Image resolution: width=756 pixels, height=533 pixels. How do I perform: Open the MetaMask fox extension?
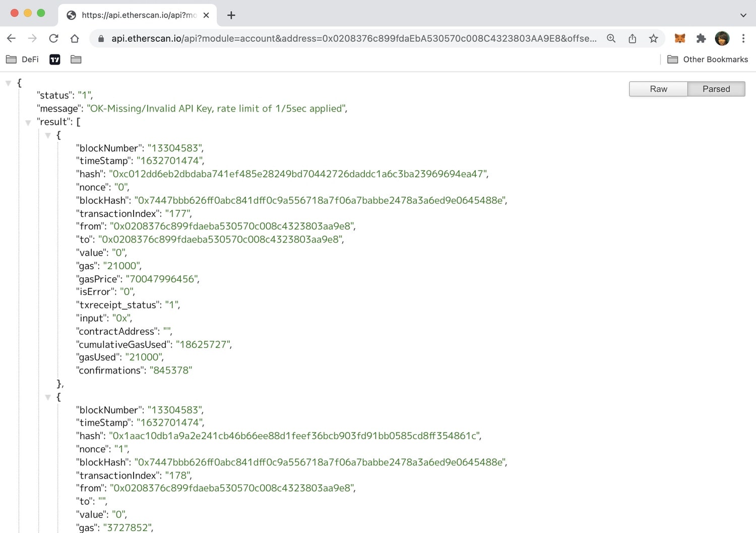[x=680, y=38]
